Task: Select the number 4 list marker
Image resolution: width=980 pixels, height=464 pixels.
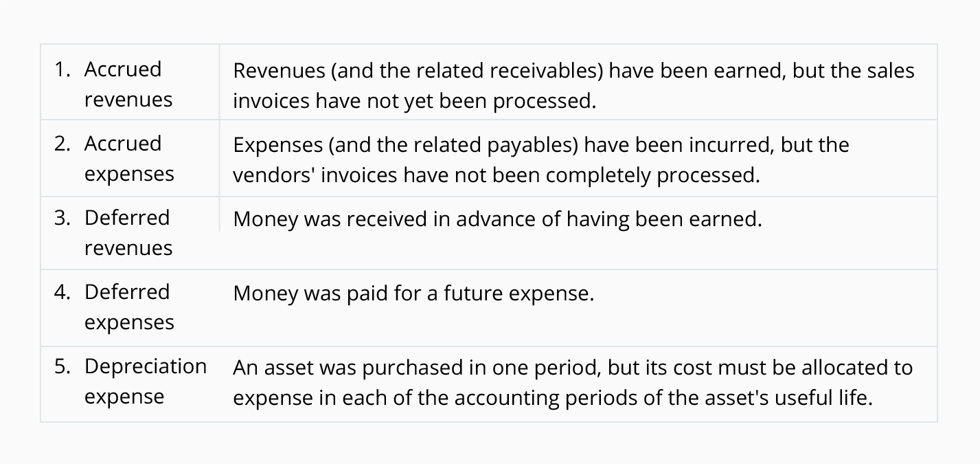Action: [63, 292]
